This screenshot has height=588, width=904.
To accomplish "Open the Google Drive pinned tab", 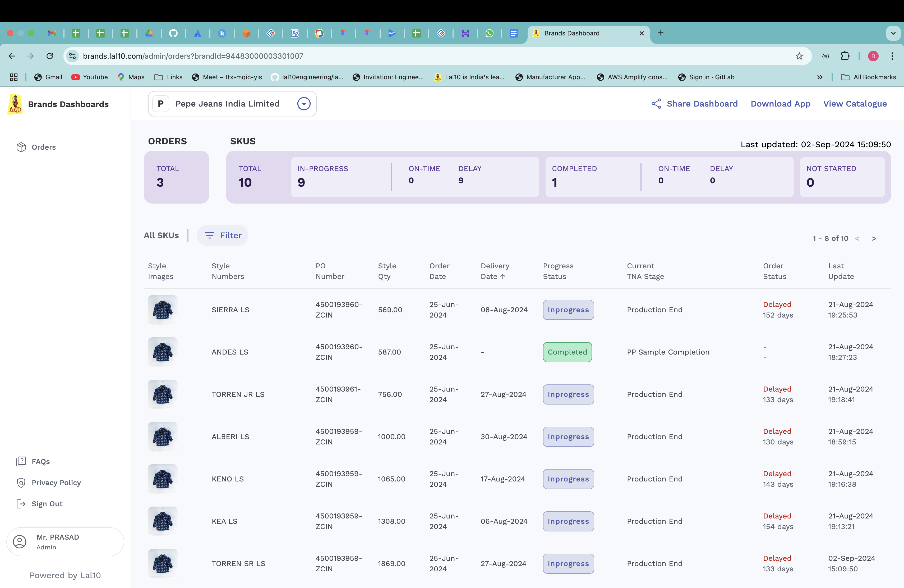I will (x=149, y=33).
